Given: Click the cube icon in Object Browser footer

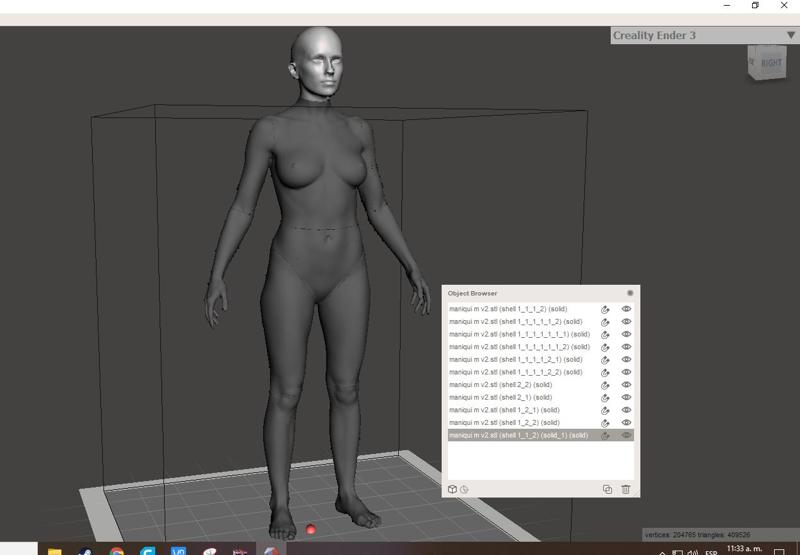Looking at the screenshot, I should 452,489.
